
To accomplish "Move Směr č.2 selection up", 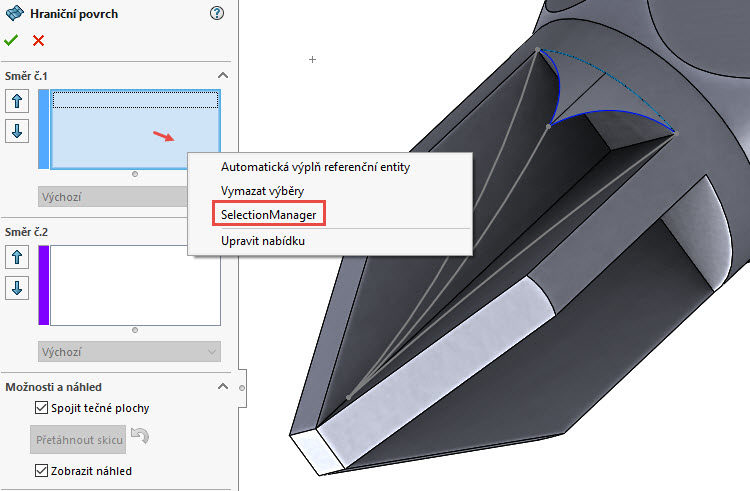I will [17, 257].
